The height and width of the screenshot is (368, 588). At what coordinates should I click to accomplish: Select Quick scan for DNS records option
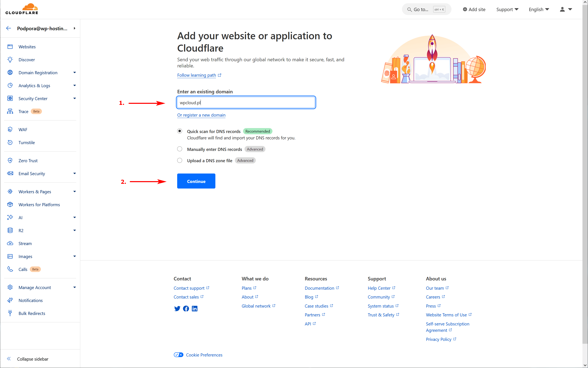coord(180,131)
